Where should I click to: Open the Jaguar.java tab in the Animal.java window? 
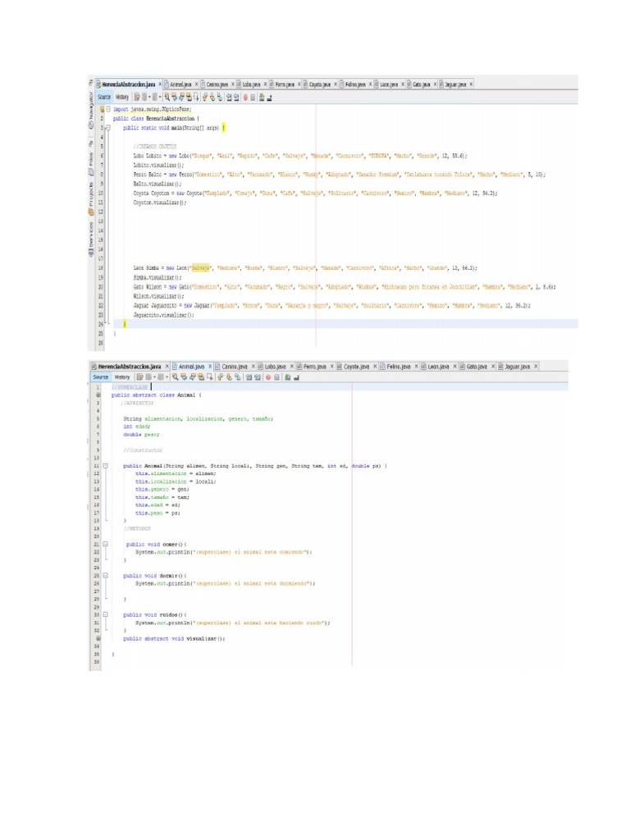pyautogui.click(x=517, y=366)
